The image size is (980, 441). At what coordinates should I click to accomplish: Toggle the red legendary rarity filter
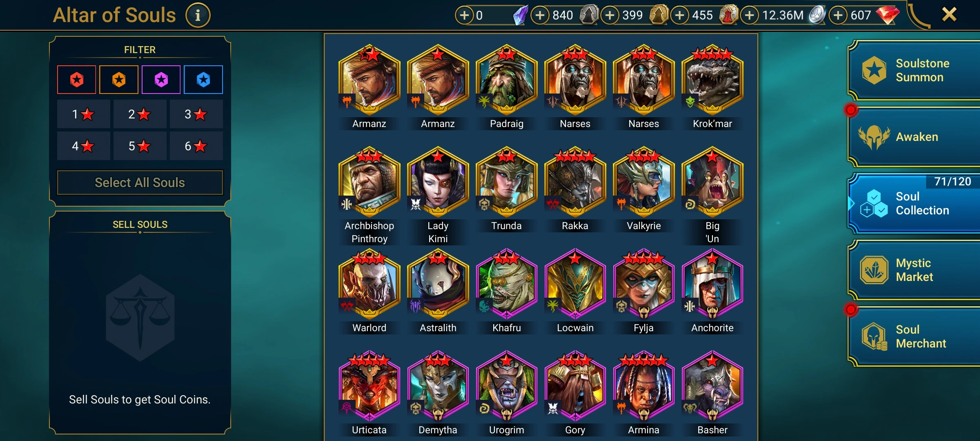click(77, 80)
